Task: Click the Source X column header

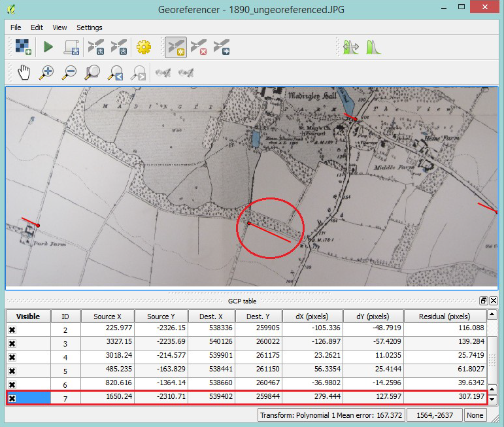Action: tap(108, 316)
